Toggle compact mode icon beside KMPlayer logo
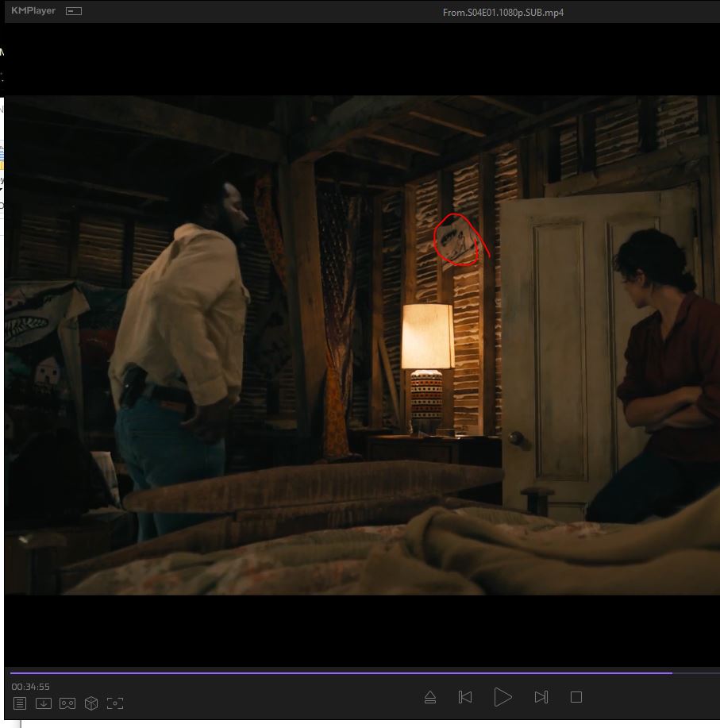This screenshot has width=720, height=728. pos(73,11)
